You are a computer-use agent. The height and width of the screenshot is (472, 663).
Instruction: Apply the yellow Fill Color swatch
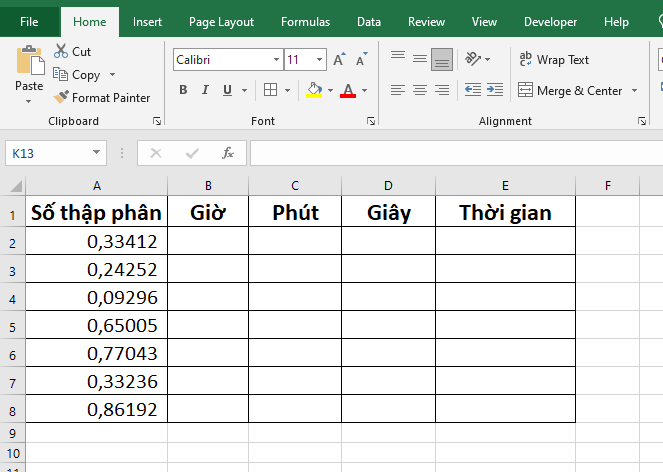[314, 90]
